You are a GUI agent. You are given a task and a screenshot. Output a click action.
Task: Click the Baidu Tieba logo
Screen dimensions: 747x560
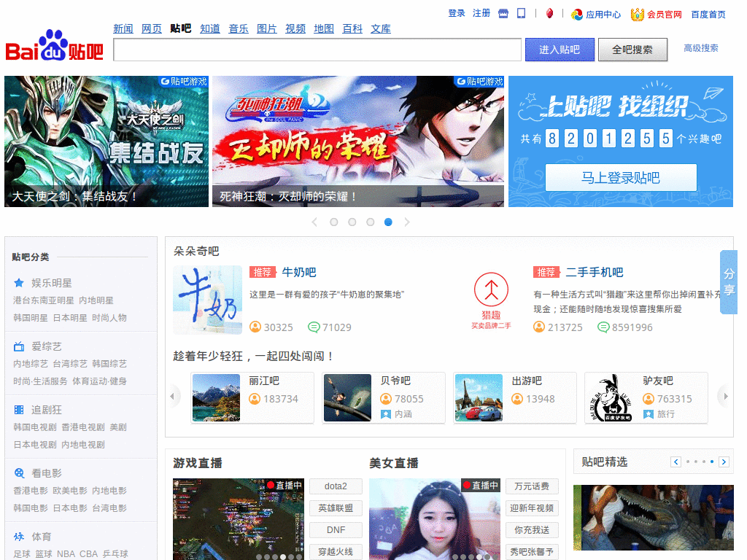[54, 46]
